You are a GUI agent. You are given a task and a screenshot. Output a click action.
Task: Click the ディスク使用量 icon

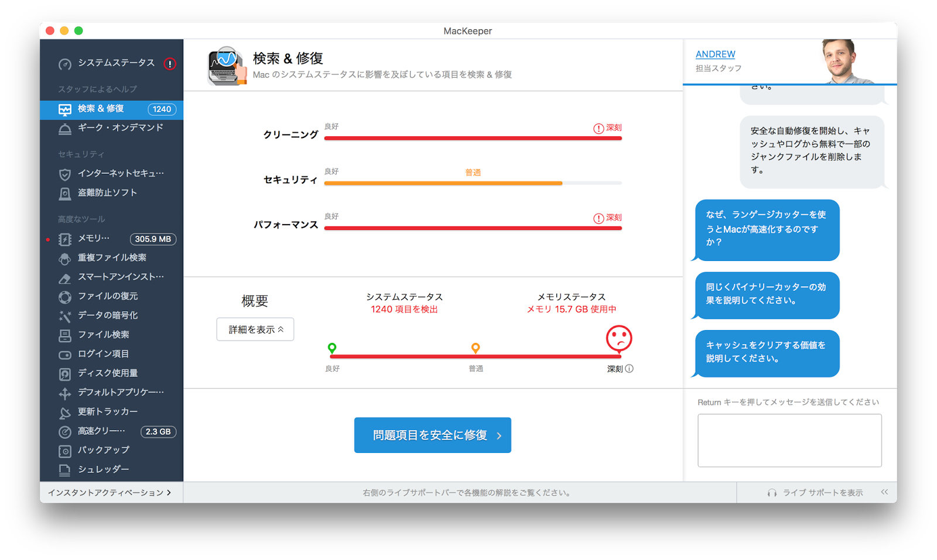[x=65, y=374]
